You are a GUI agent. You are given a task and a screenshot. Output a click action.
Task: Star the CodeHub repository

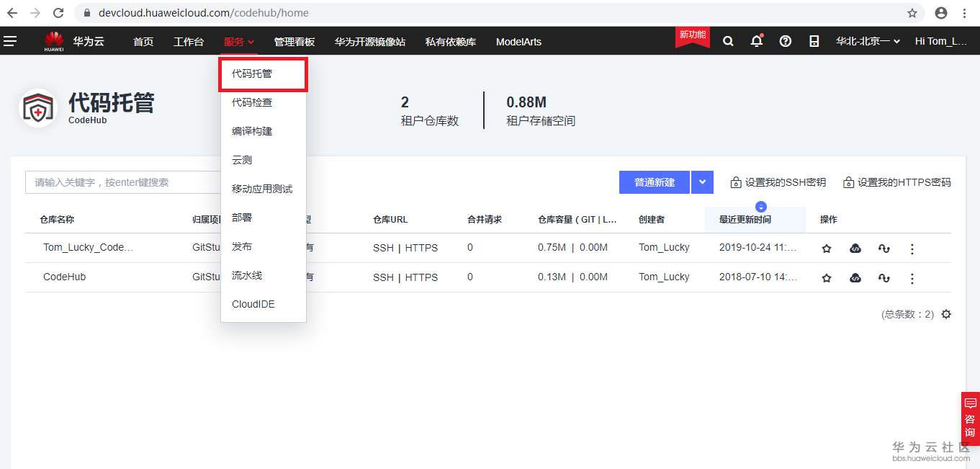pyautogui.click(x=826, y=277)
